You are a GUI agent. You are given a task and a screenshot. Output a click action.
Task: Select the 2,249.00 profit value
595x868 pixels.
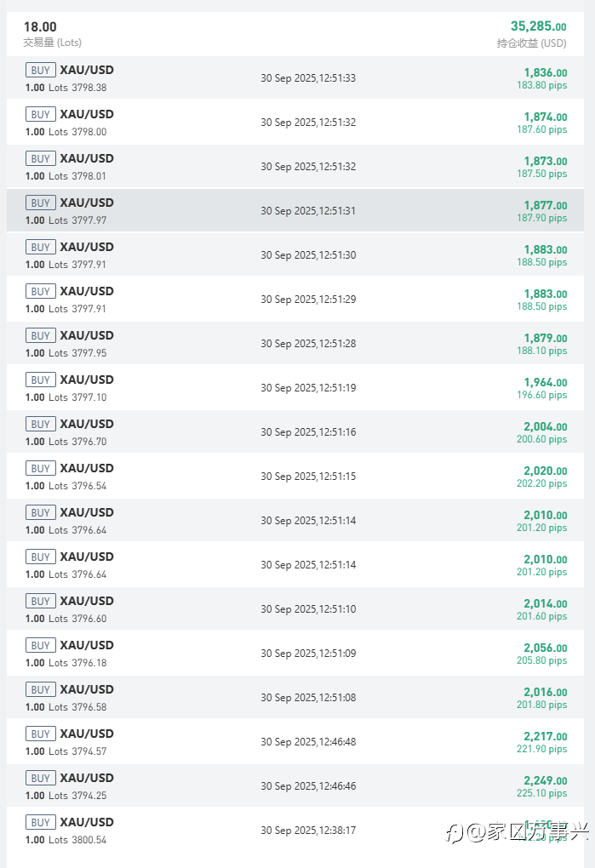pos(545,780)
